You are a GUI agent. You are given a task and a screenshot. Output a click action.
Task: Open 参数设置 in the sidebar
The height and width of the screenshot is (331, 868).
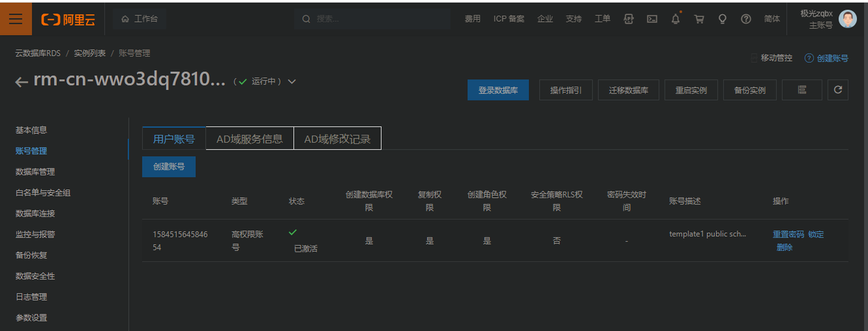(x=31, y=318)
